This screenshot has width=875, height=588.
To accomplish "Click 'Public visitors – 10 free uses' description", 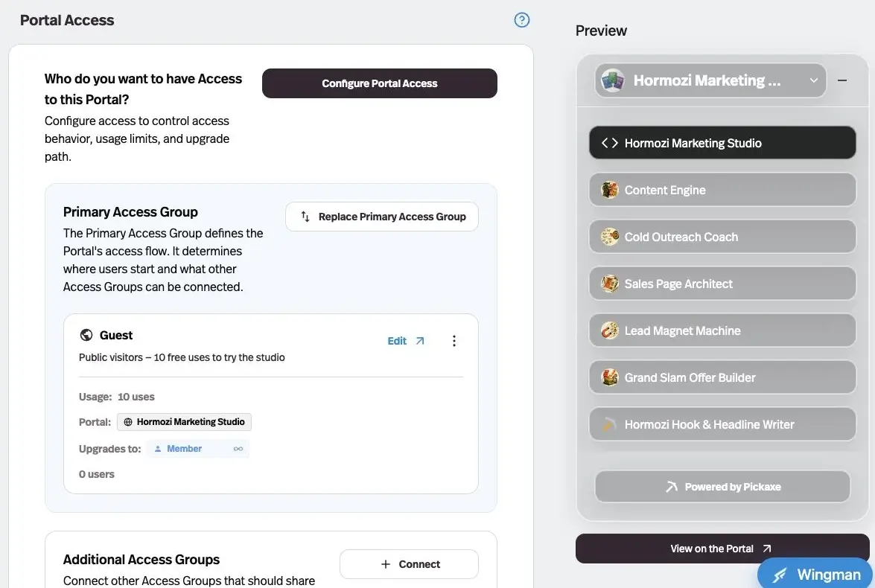I will 182,357.
